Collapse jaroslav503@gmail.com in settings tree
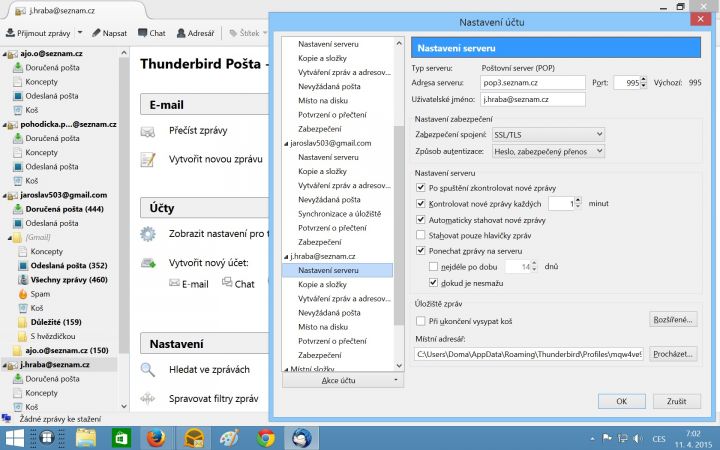 click(x=286, y=144)
